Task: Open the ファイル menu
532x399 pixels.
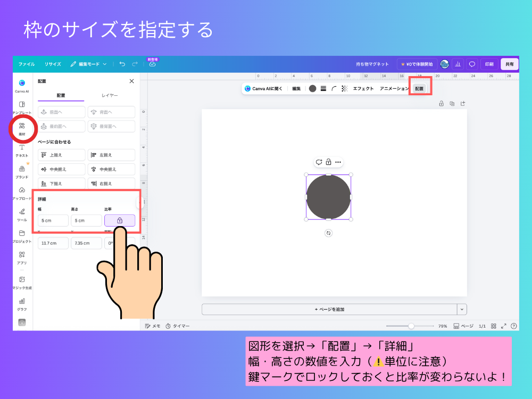Action: pos(27,64)
